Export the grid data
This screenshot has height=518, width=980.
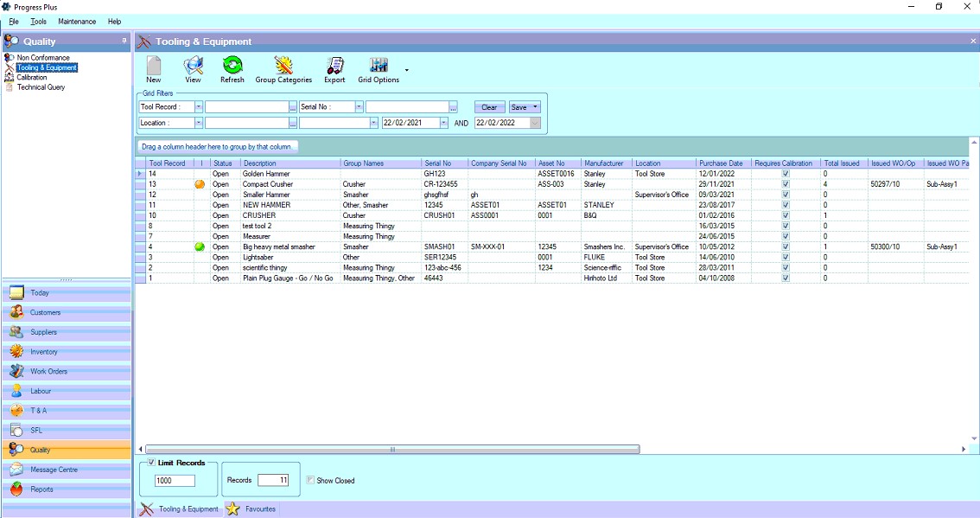pyautogui.click(x=334, y=67)
